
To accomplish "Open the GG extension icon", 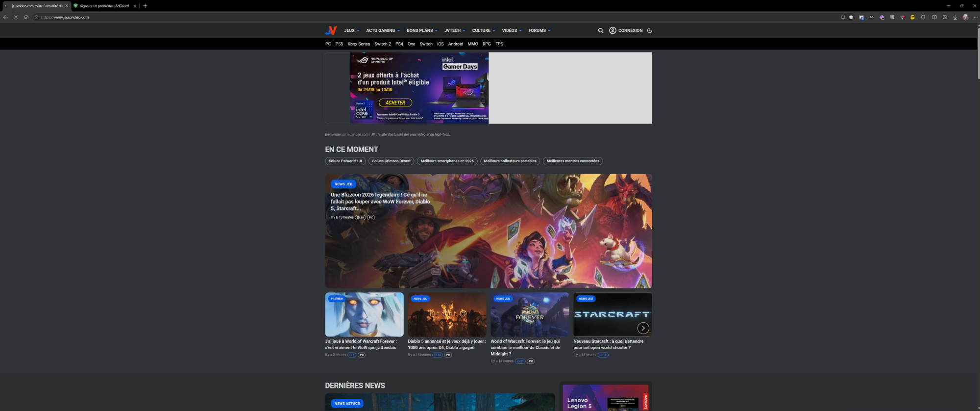I will coord(872,17).
